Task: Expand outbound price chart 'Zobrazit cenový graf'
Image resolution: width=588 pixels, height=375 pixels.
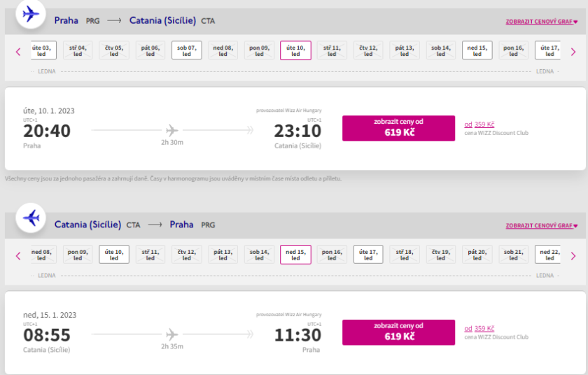Action: pyautogui.click(x=541, y=22)
